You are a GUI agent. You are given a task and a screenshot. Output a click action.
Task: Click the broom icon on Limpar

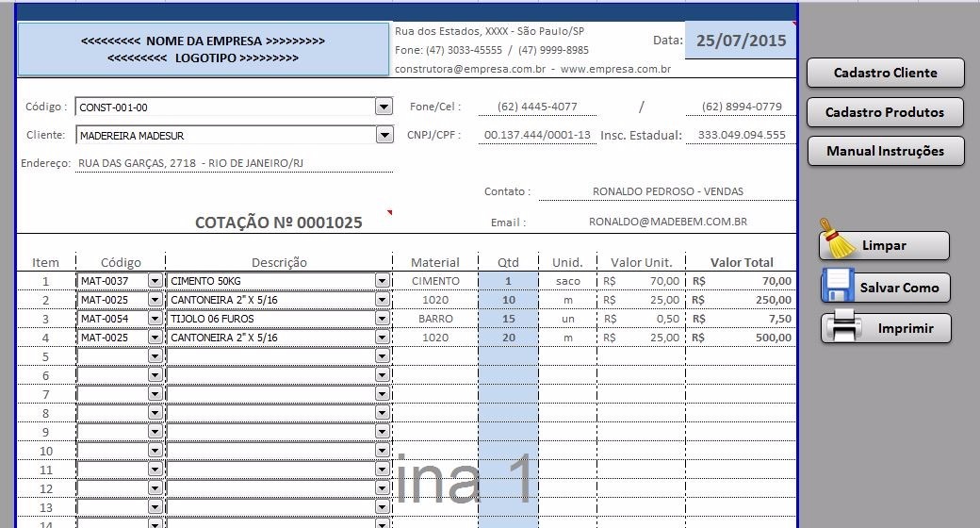[x=837, y=239]
